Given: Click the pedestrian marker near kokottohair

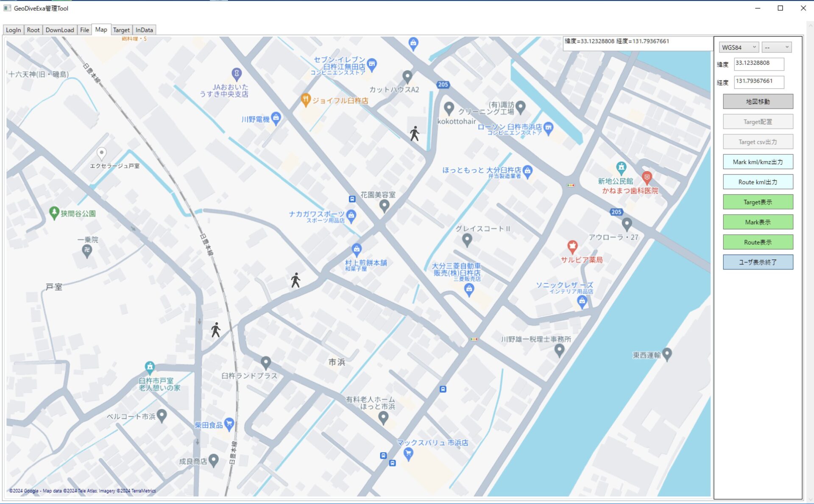Looking at the screenshot, I should click(415, 134).
